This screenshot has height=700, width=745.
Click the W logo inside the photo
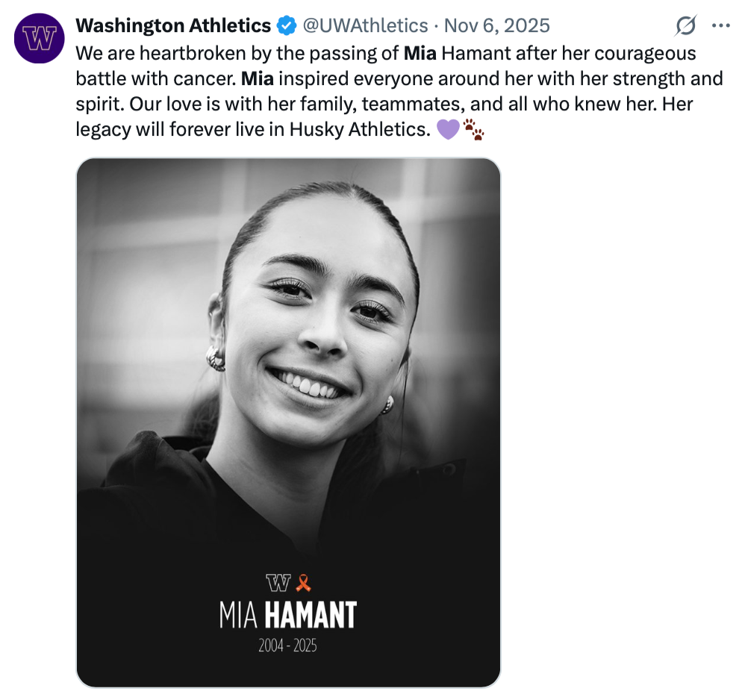[x=278, y=582]
